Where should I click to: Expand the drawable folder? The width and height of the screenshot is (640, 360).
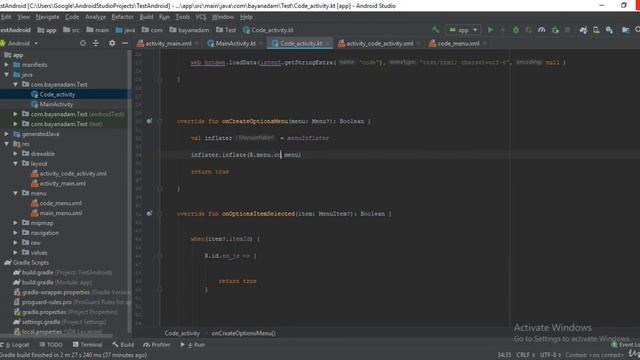pos(16,153)
